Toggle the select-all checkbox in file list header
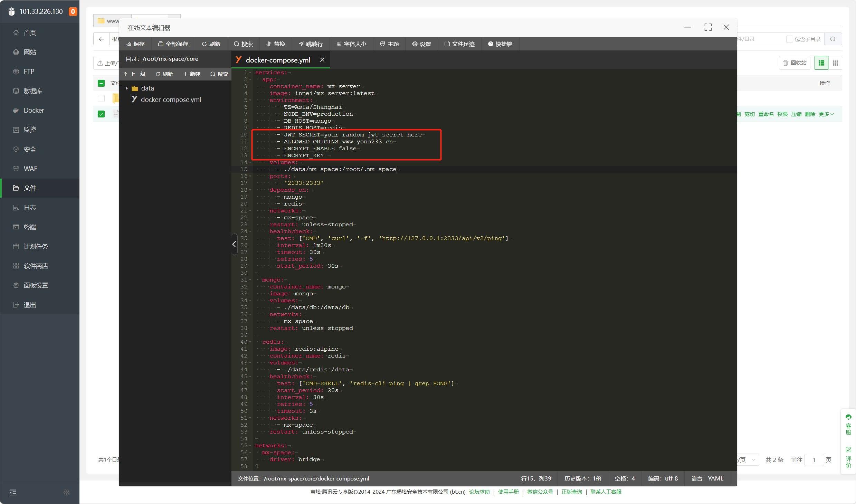Image resolution: width=856 pixels, height=504 pixels. point(101,83)
